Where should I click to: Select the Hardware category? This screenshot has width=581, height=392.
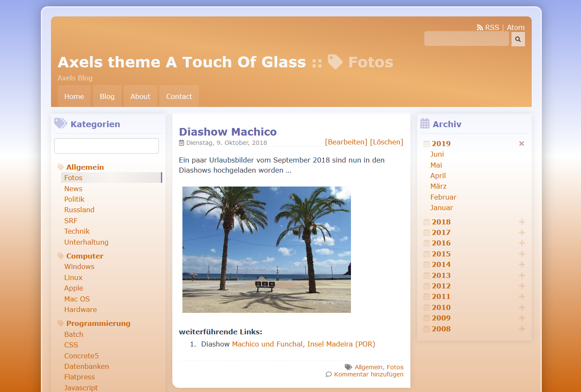[80, 309]
